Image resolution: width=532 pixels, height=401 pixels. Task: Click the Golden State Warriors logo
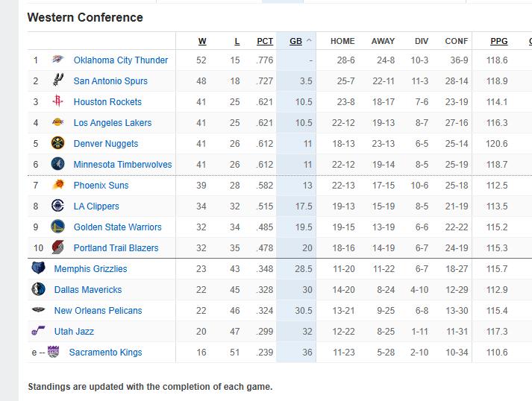tap(58, 227)
